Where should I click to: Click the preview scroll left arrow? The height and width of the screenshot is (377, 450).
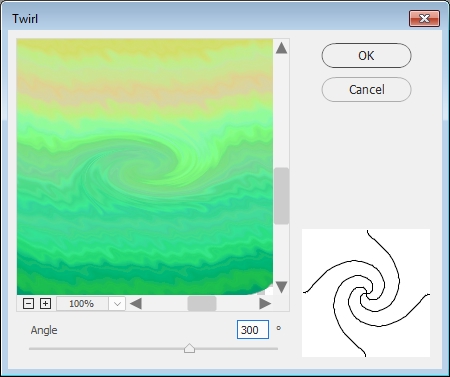(x=136, y=304)
